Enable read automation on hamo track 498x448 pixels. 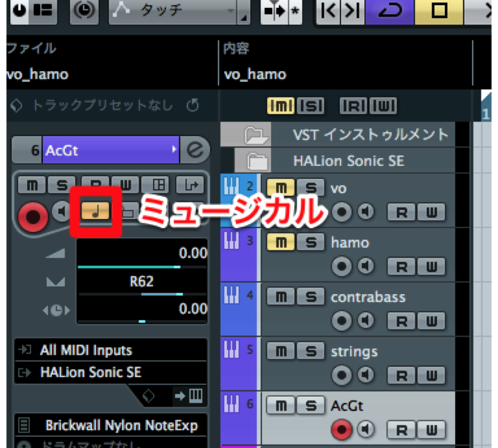click(401, 267)
